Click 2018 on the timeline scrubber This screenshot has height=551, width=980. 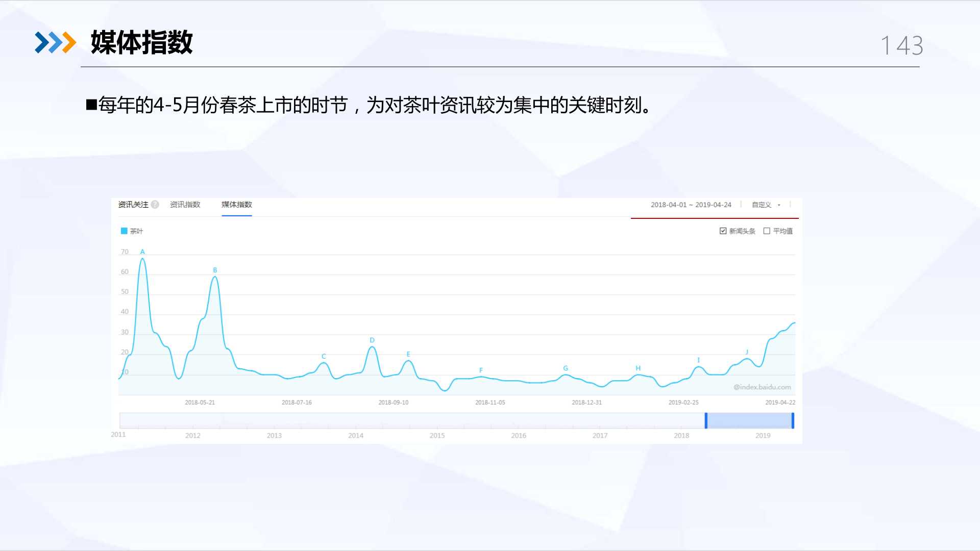681,436
